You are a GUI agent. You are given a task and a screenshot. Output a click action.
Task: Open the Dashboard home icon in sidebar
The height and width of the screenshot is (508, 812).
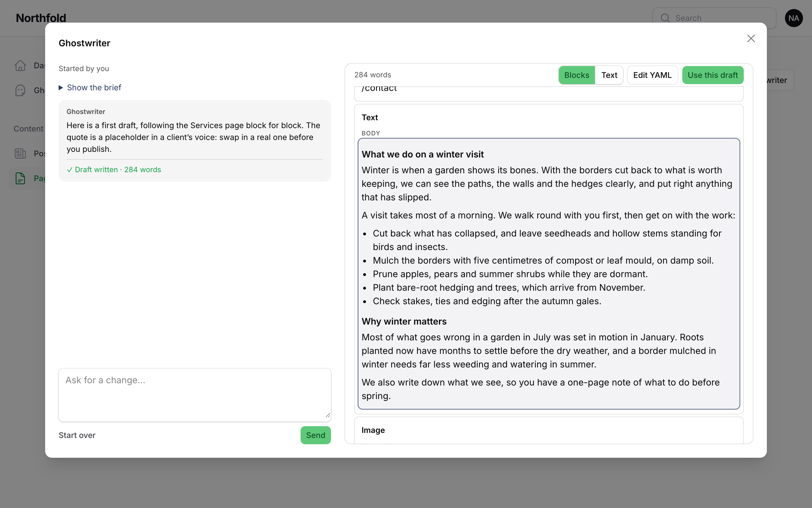[20, 65]
